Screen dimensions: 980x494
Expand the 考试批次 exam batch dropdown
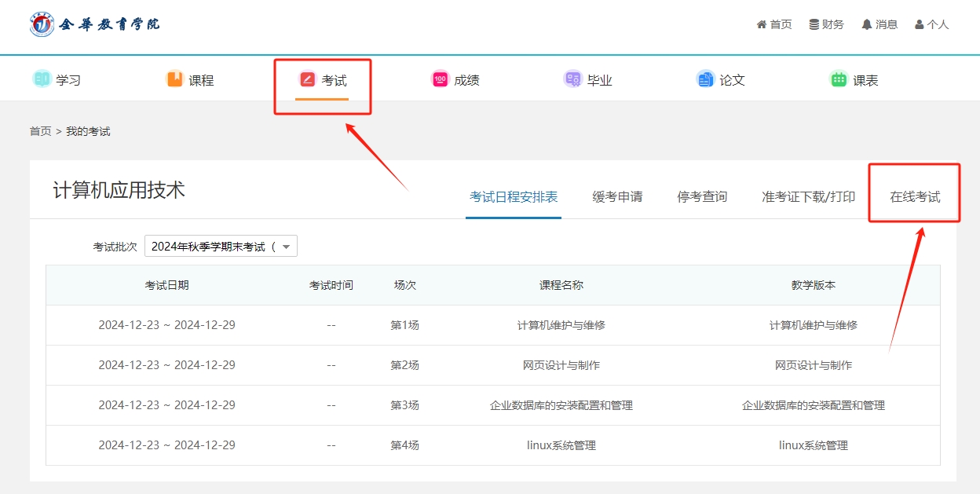click(221, 247)
